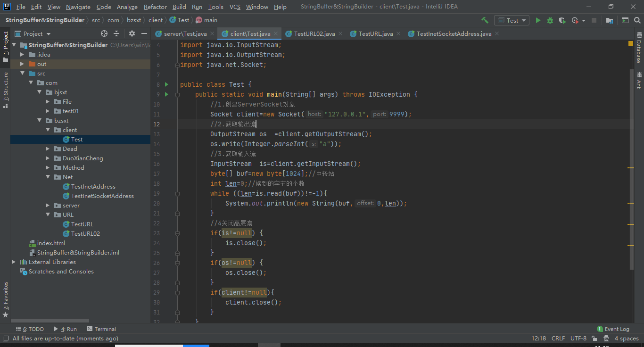This screenshot has height=347, width=644.
Task: Close the TestInetSocketAddress.java tab
Action: click(x=497, y=33)
